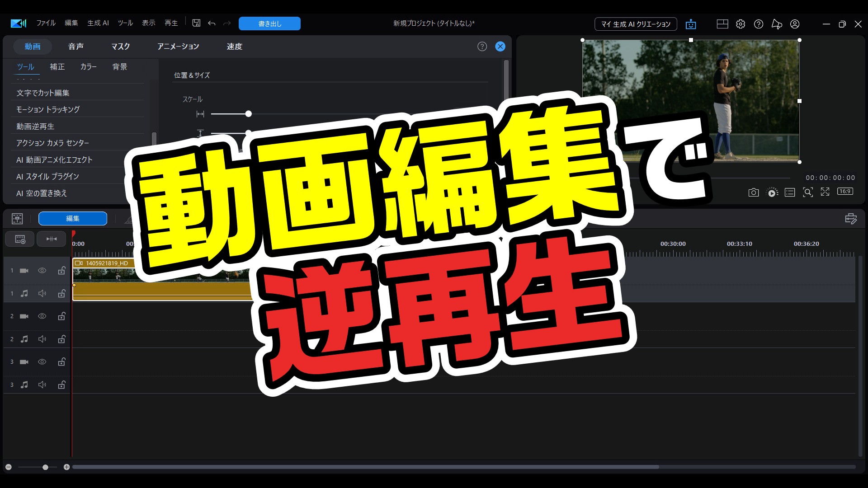The width and height of the screenshot is (868, 488).
Task: Open the preview quality list icon
Action: click(x=790, y=192)
